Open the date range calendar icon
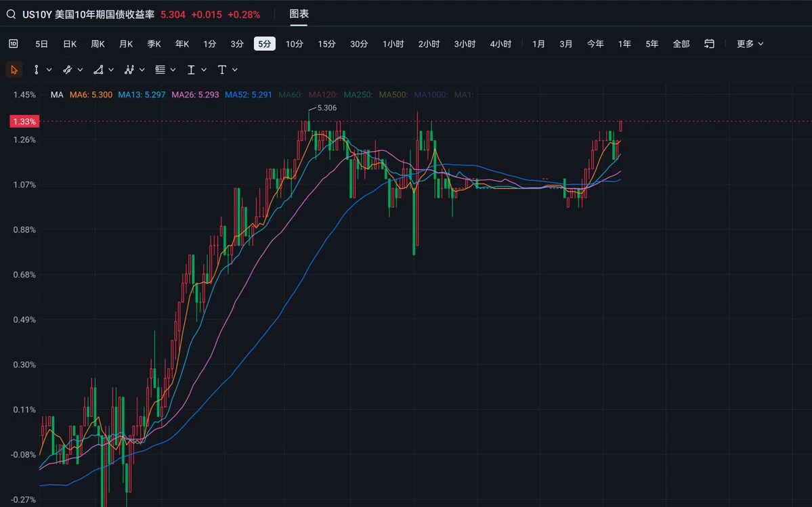 [710, 44]
